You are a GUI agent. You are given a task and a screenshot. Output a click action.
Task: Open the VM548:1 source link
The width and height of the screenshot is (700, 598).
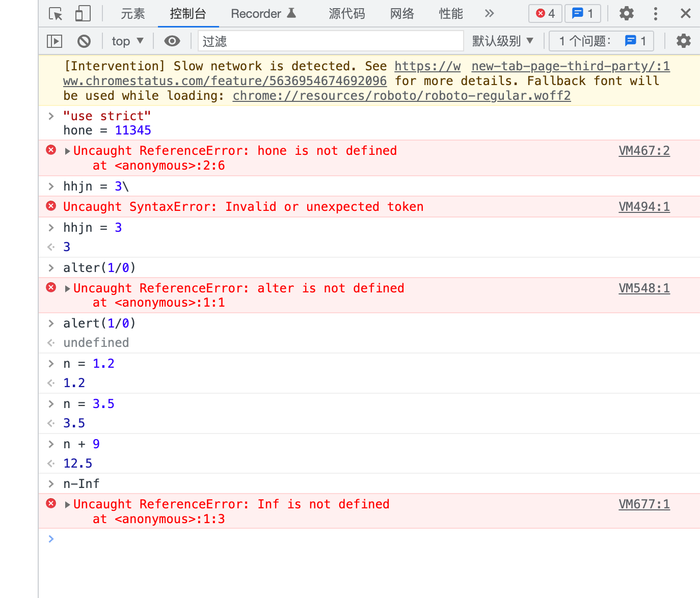[x=644, y=288]
